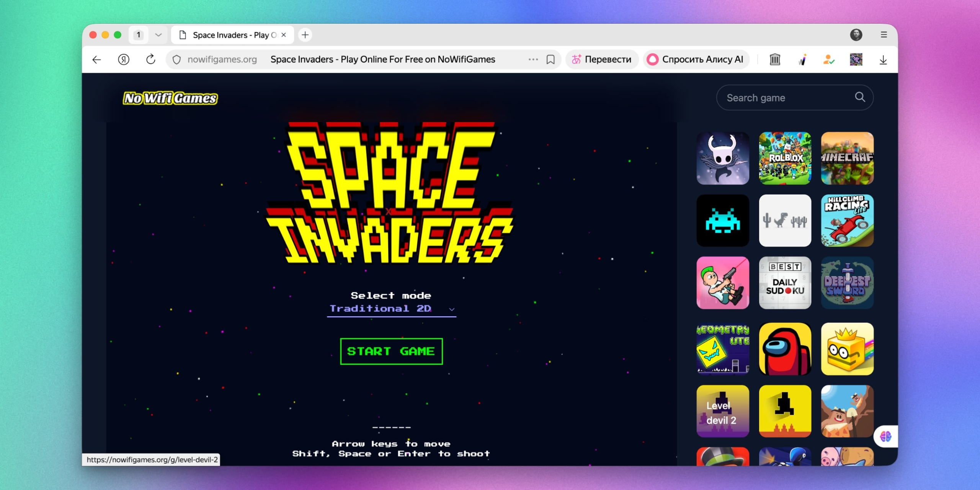Open the Minecraft game thumbnail
Viewport: 980px width, 490px height.
click(847, 158)
